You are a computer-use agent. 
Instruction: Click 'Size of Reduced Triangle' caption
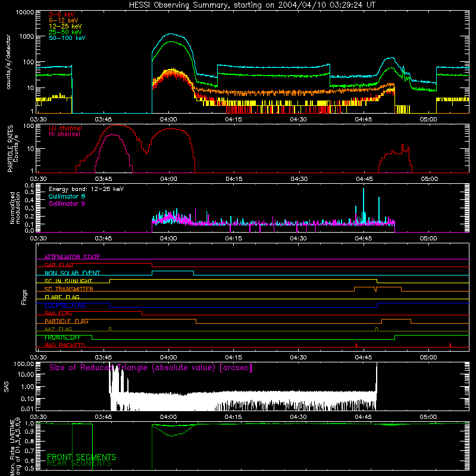[x=151, y=368]
